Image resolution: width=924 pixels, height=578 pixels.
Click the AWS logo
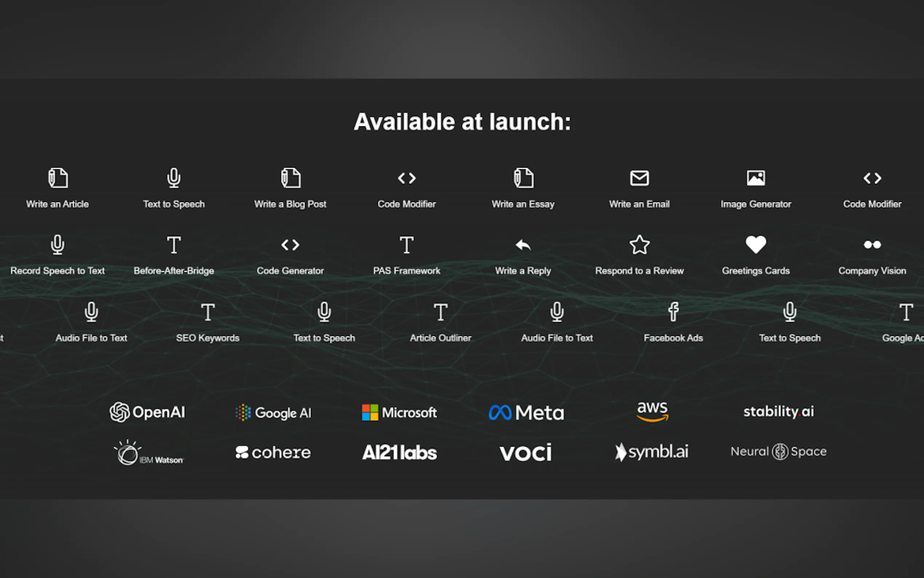[x=652, y=411]
